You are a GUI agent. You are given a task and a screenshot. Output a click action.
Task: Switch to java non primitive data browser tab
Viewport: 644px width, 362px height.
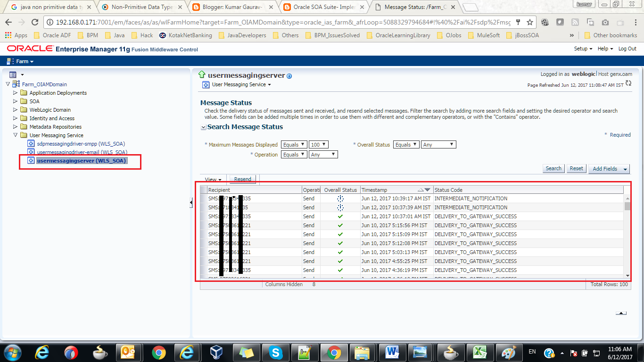coord(52,7)
